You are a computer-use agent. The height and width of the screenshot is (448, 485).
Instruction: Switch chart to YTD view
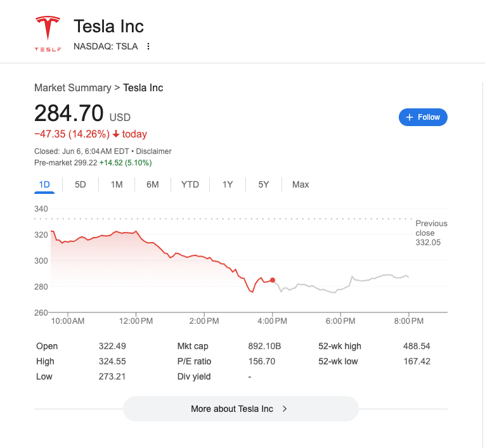coord(190,184)
